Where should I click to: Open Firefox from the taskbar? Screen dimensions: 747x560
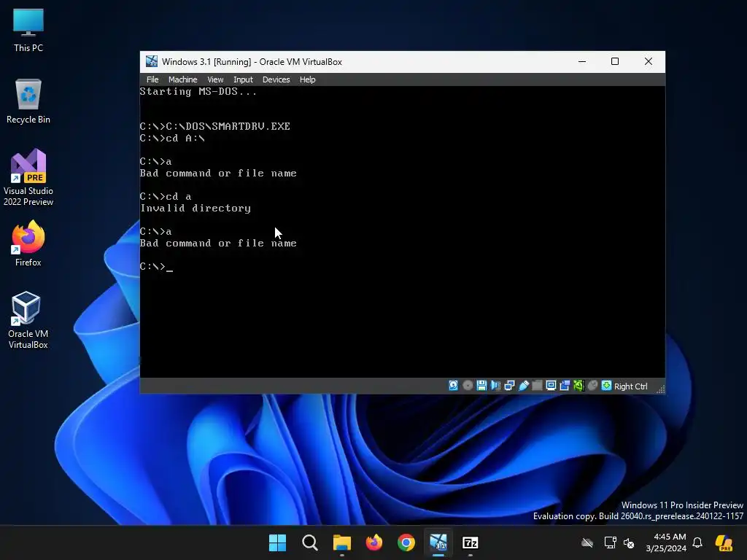tap(374, 542)
